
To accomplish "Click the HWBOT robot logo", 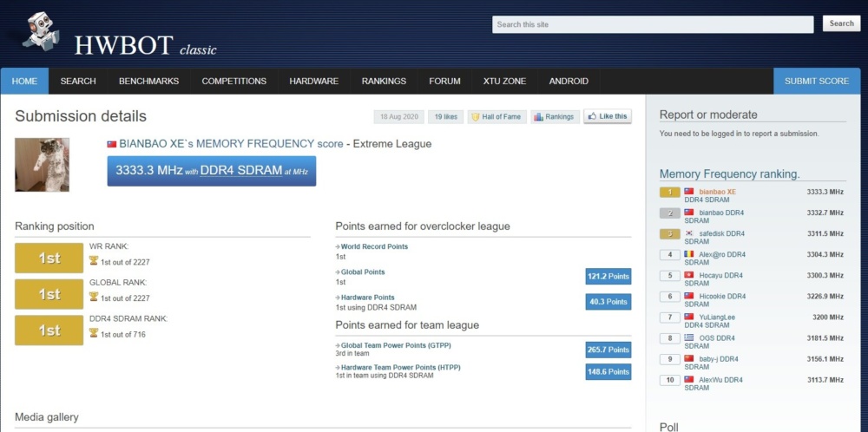I will tap(41, 31).
